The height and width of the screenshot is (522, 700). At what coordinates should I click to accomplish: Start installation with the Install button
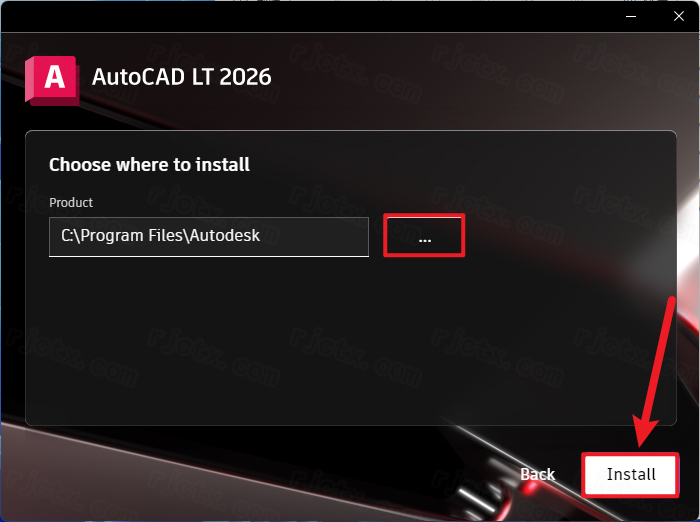(x=630, y=475)
